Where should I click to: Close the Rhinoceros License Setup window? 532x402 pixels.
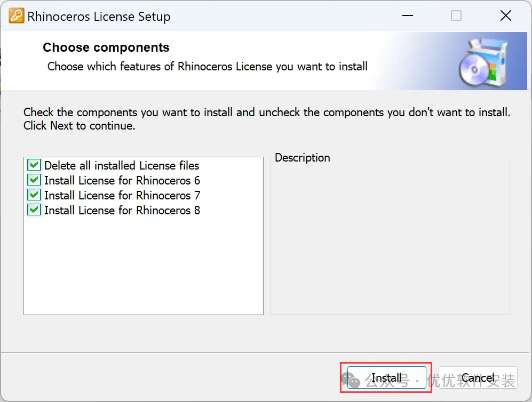coord(505,16)
